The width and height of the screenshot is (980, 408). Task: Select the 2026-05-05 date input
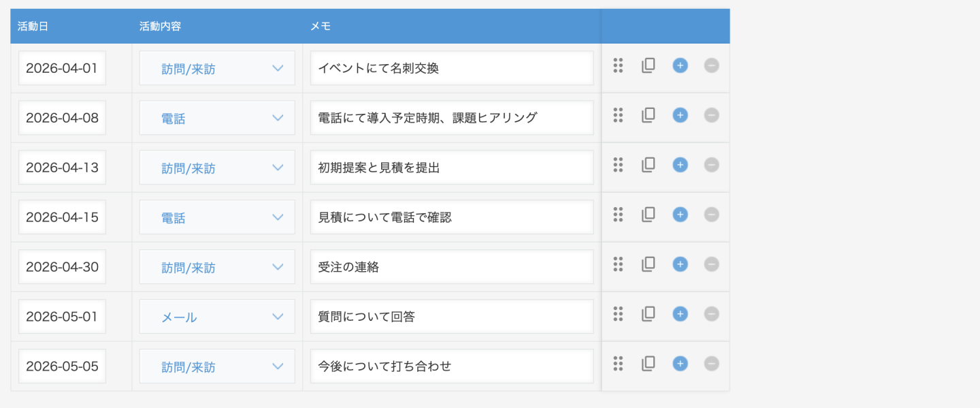coord(62,366)
